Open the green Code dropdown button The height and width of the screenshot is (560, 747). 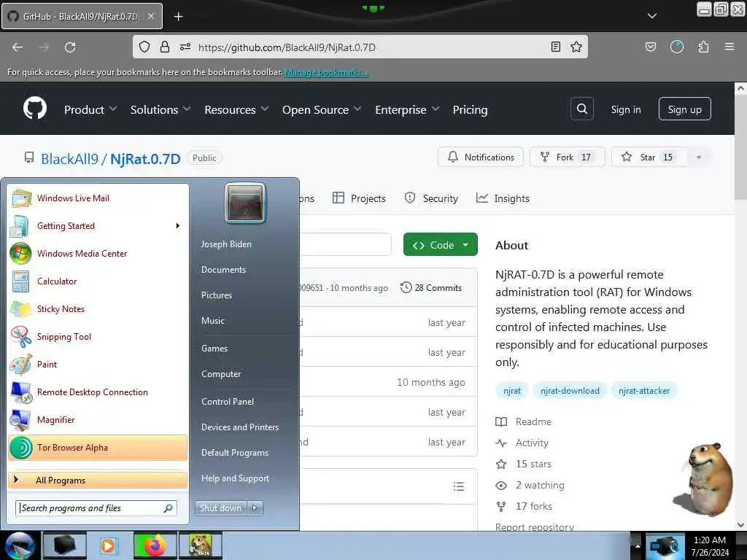[x=440, y=245]
